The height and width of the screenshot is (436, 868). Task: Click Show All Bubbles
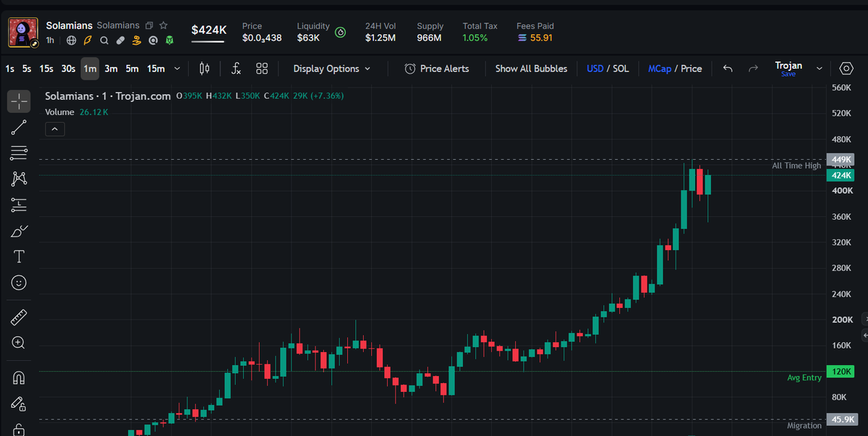pos(531,69)
